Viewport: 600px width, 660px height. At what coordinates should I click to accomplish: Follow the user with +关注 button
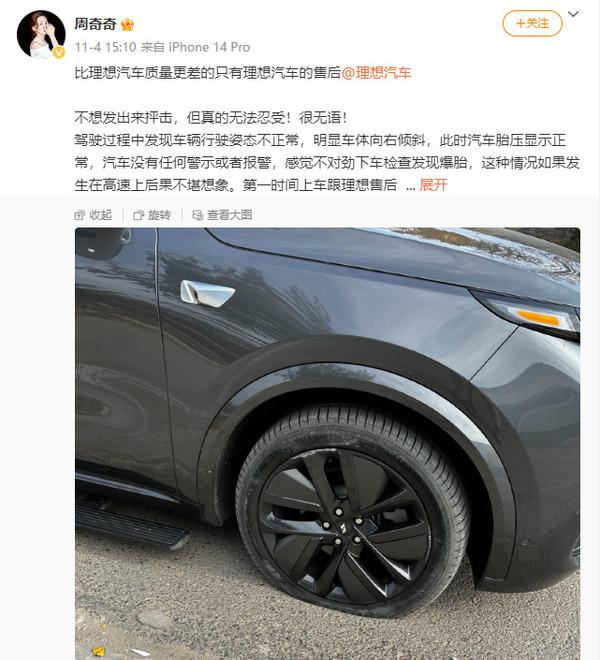click(x=532, y=23)
